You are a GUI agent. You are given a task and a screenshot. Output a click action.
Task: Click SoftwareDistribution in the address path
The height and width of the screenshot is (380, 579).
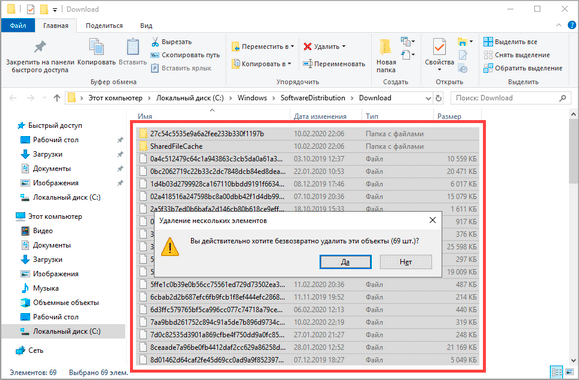[313, 98]
